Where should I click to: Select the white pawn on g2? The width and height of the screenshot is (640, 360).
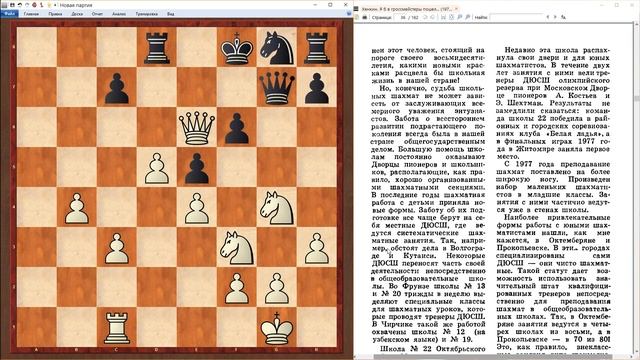(277, 288)
